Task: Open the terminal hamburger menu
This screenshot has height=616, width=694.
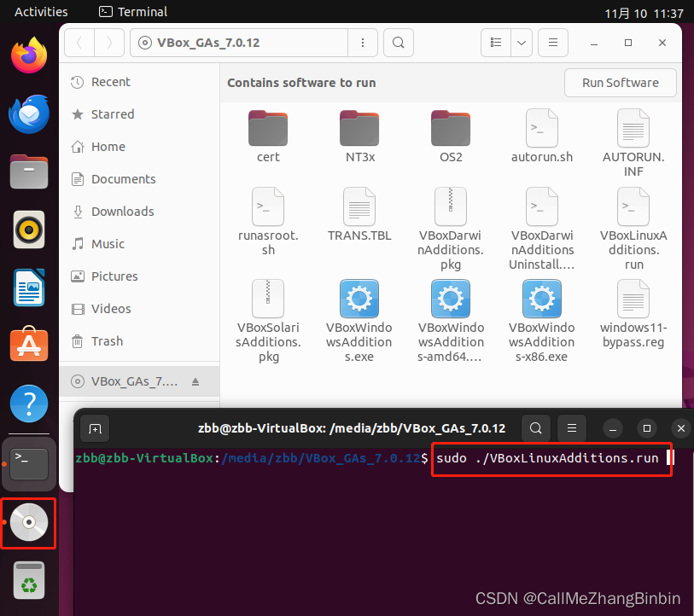Action: tap(571, 428)
